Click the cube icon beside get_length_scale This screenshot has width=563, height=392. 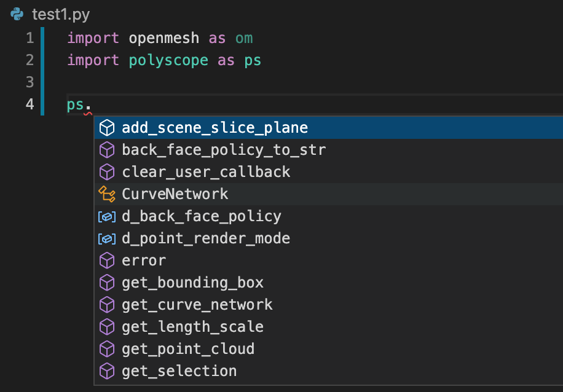point(107,327)
